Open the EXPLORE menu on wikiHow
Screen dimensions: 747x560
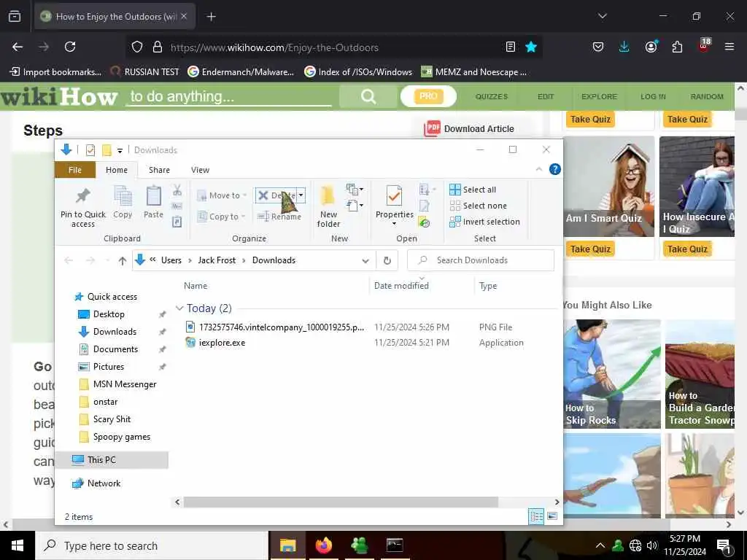pyautogui.click(x=600, y=97)
